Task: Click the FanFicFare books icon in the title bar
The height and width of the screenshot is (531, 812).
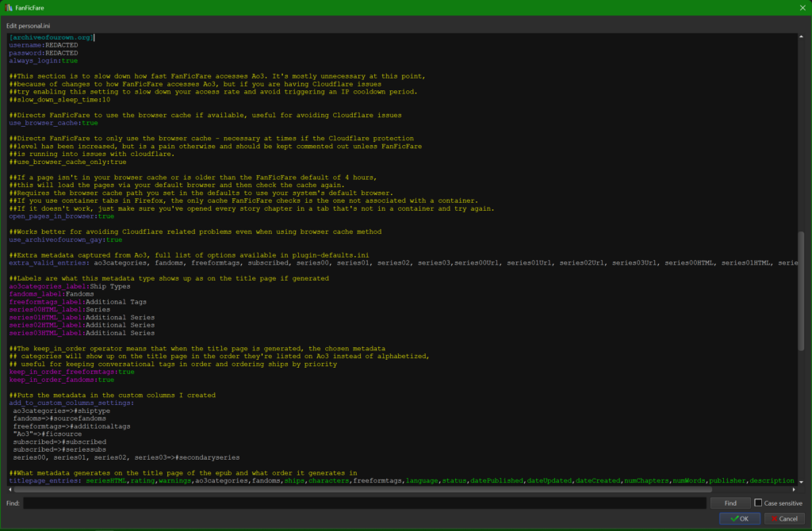Action: pyautogui.click(x=8, y=7)
